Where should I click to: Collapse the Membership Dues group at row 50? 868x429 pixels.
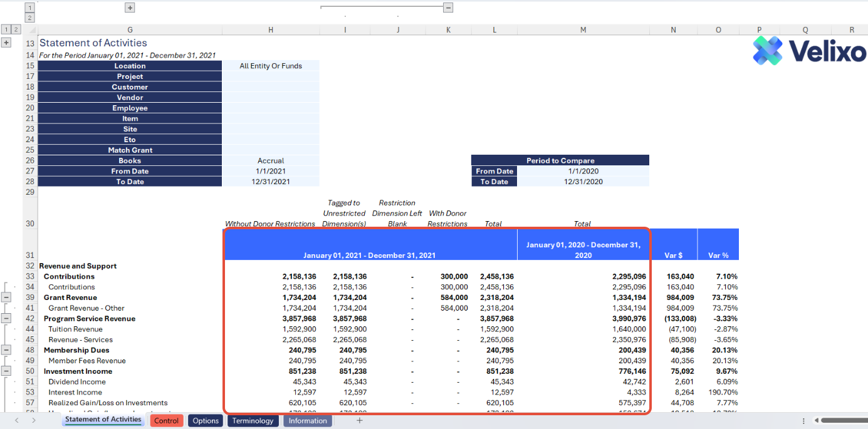6,371
